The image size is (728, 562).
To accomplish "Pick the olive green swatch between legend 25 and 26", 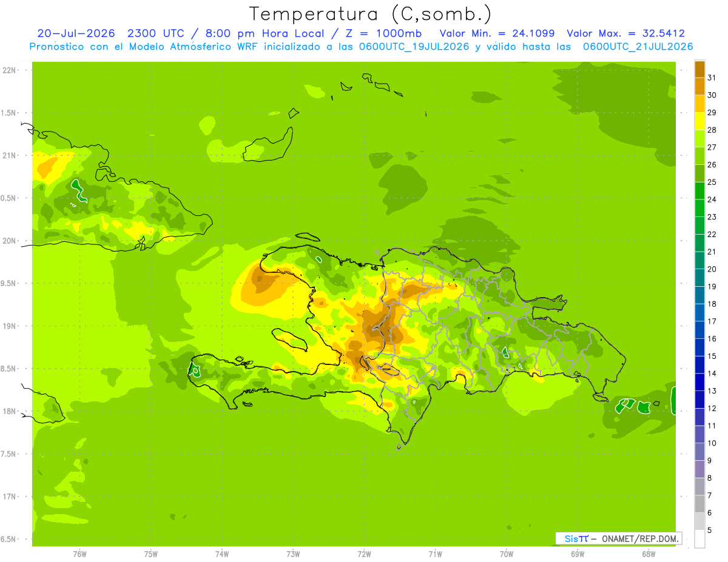I will pyautogui.click(x=699, y=173).
